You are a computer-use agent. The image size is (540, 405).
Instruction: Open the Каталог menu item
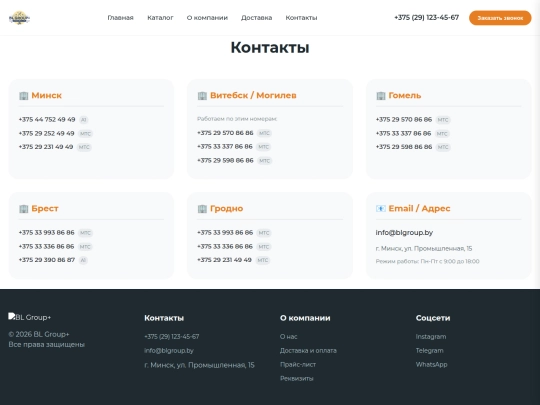[x=160, y=18]
